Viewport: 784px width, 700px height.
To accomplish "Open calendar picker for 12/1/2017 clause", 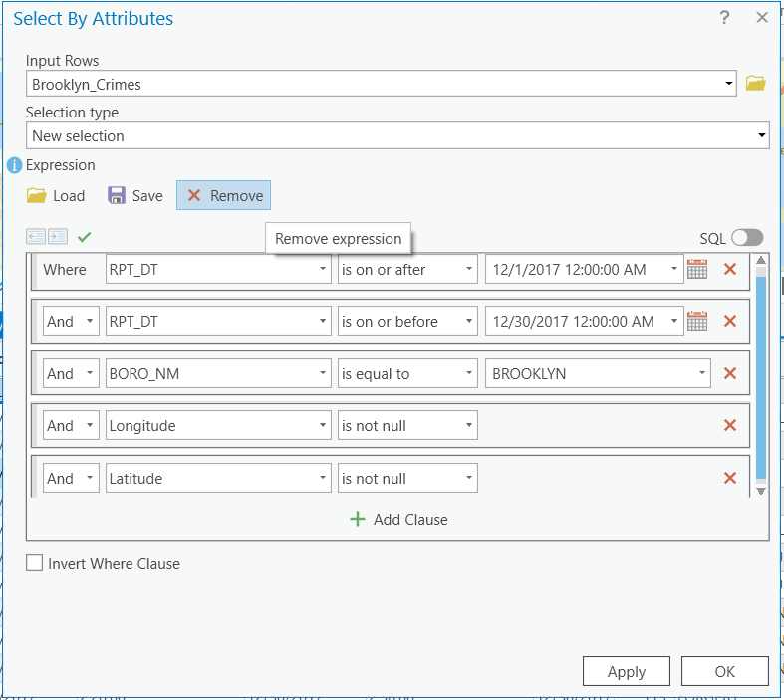I will [x=697, y=269].
